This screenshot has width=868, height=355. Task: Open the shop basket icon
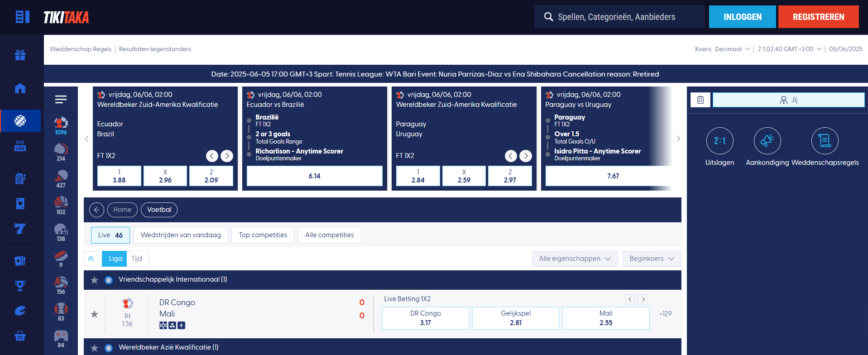pyautogui.click(x=20, y=336)
